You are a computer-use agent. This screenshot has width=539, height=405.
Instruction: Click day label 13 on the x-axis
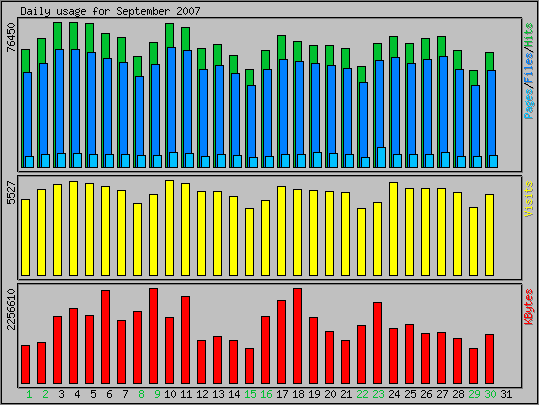pyautogui.click(x=218, y=394)
